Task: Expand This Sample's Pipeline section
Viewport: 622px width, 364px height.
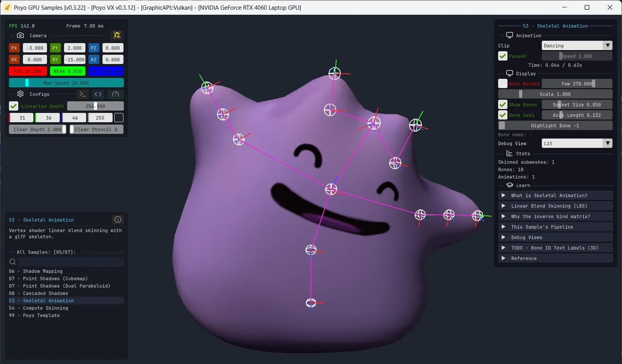Action: click(555, 227)
